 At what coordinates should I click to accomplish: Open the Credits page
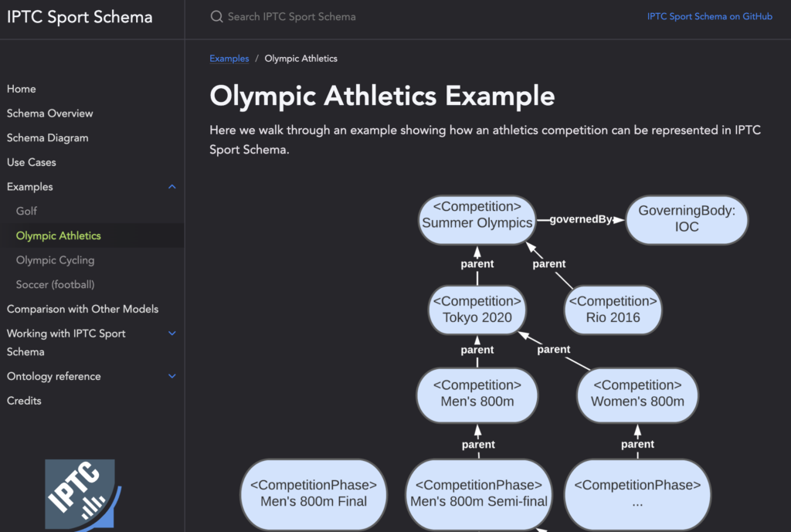24,401
